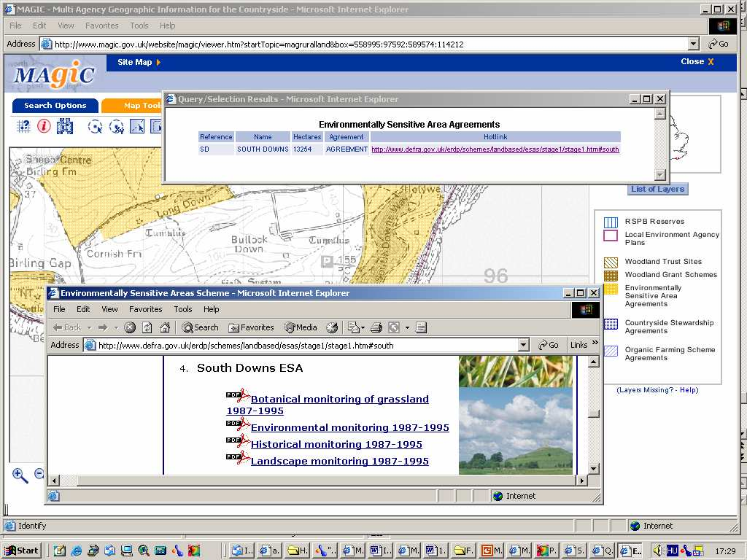The image size is (747, 560).
Task: Expand address dropdown in main MAGIC window
Action: pos(694,44)
